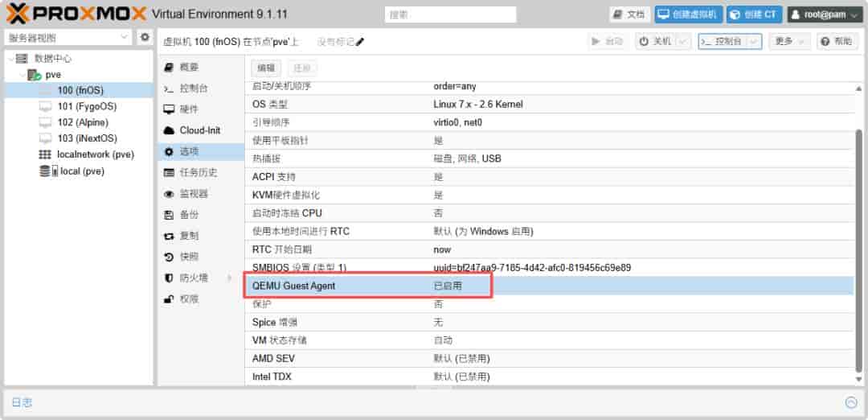Click the 控制台 console toolbar button
Screen dimensions: 868x420
[x=723, y=42]
